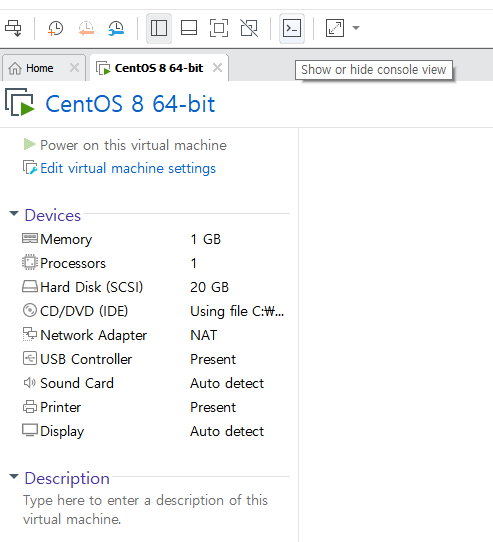Click the Network Adapter icon
This screenshot has height=542, width=493.
click(30, 334)
